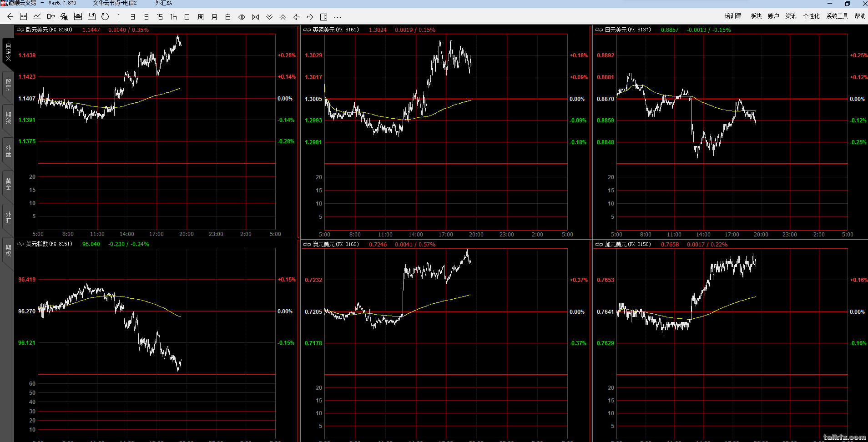
Task: Click the 1.1447 price in the 欧元美元 header
Action: tap(91, 30)
